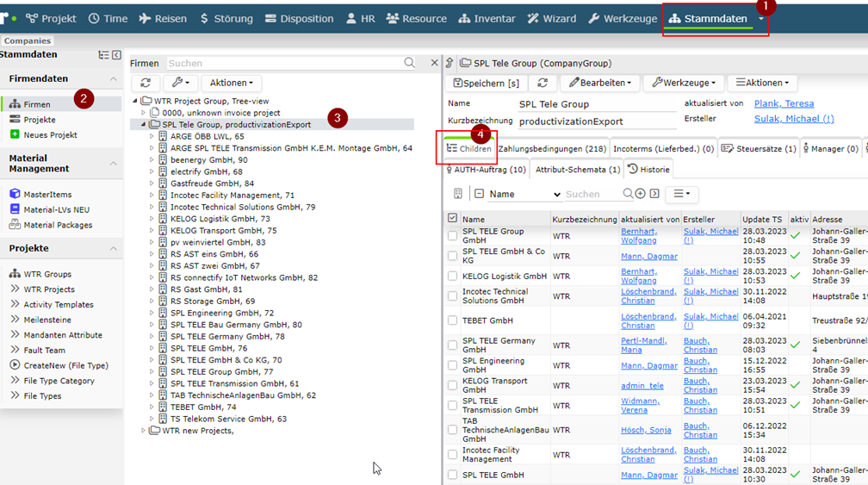This screenshot has height=485, width=868.
Task: Collapse the Stammdaten sidebar panel
Action: (116, 55)
